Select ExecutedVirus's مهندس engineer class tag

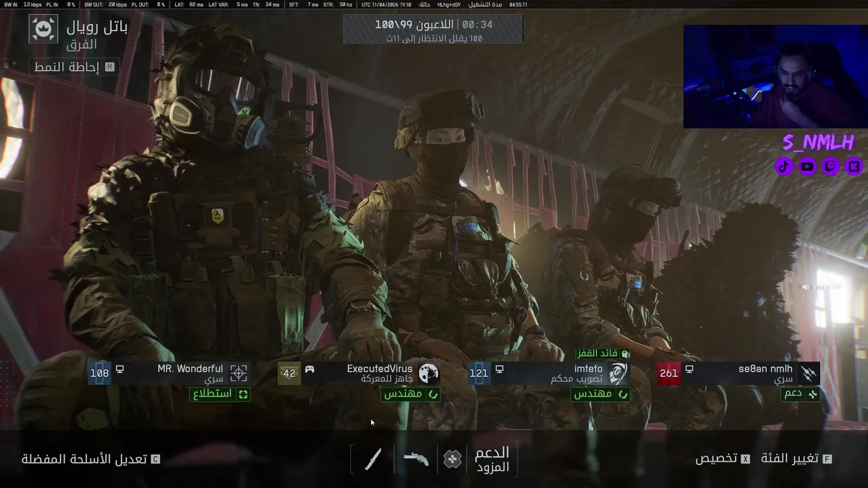[x=410, y=394]
